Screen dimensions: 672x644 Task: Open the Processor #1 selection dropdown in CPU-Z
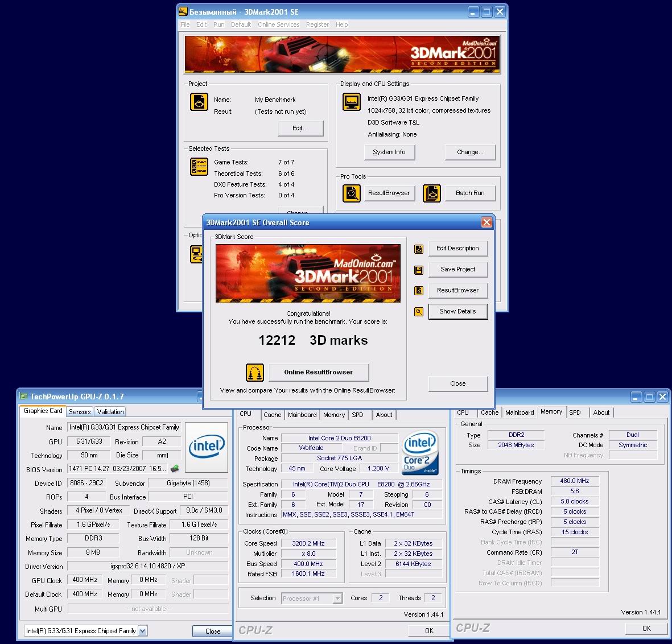(x=338, y=598)
